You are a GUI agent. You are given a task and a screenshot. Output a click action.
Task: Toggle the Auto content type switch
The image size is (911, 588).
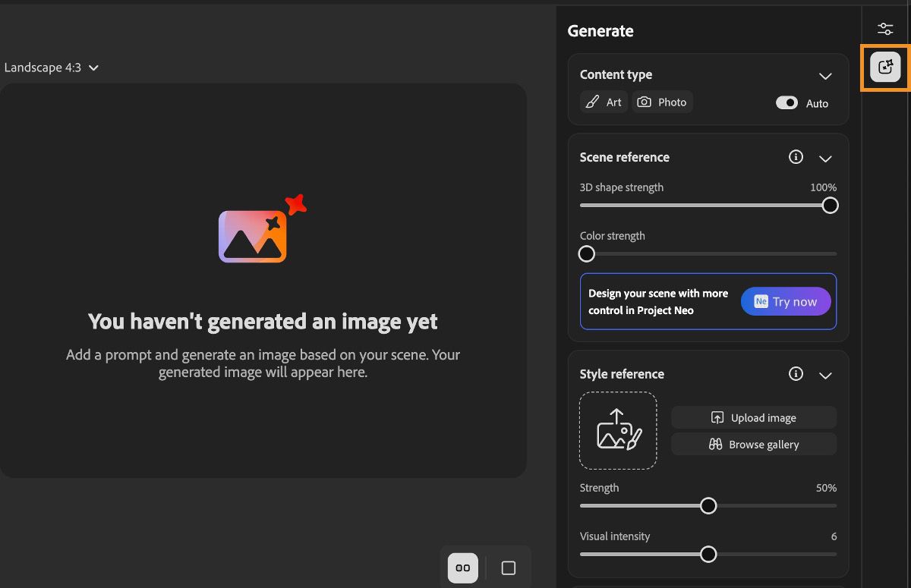pyautogui.click(x=787, y=102)
